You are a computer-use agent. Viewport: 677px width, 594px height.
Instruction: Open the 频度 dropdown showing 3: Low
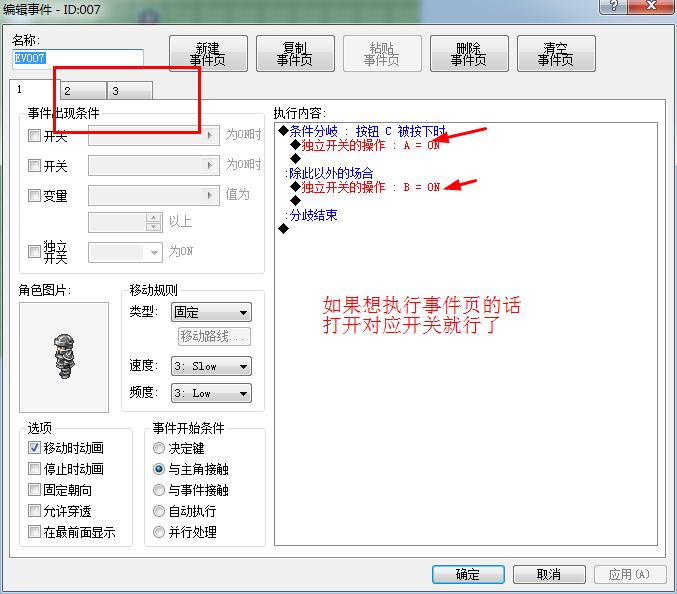211,393
